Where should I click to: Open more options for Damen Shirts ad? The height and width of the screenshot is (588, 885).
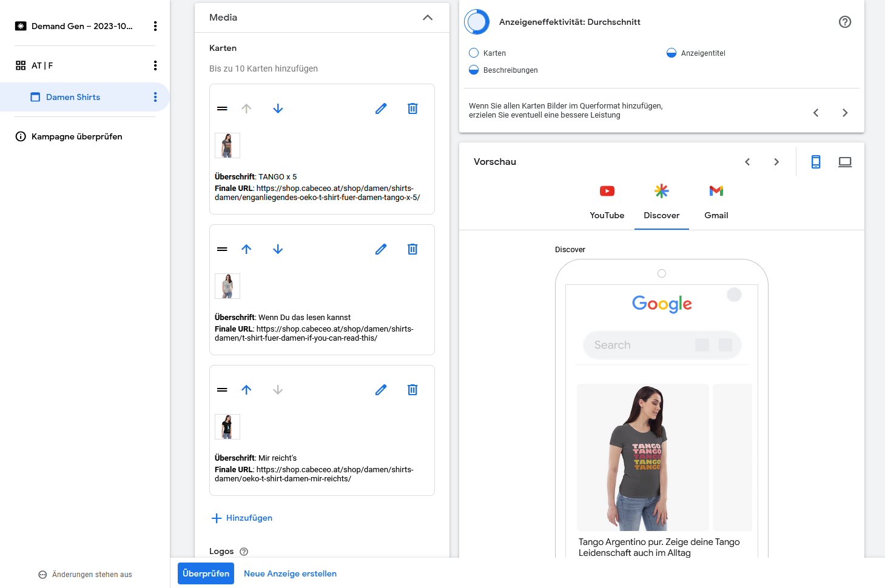click(x=155, y=97)
